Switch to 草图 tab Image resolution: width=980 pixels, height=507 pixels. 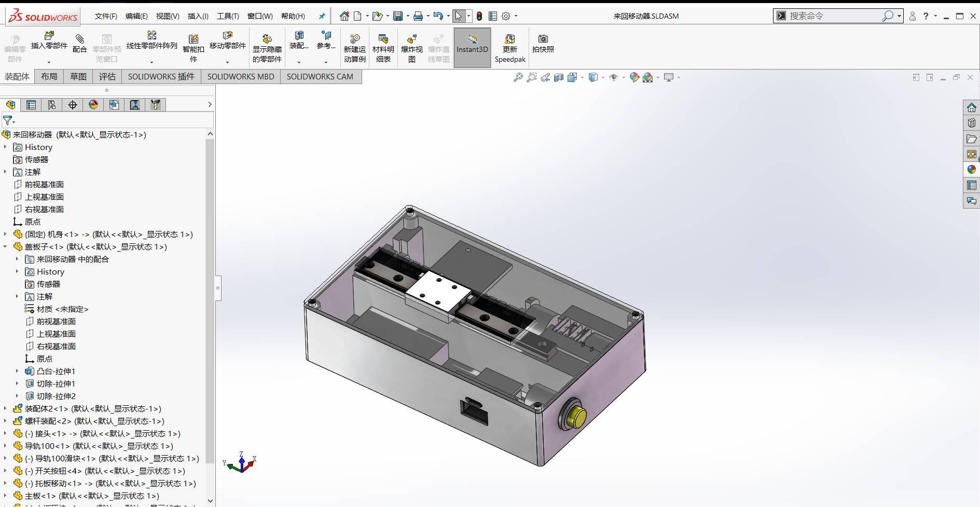[x=78, y=77]
